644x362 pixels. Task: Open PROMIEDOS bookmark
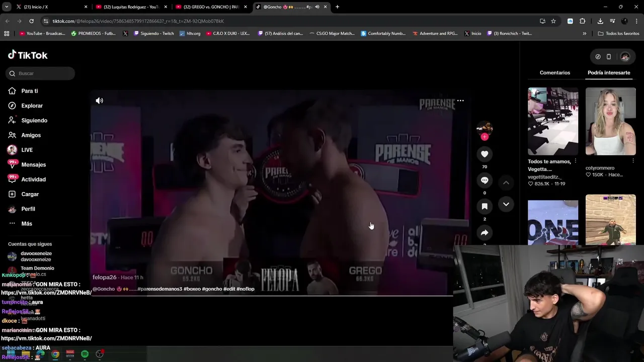[94, 34]
